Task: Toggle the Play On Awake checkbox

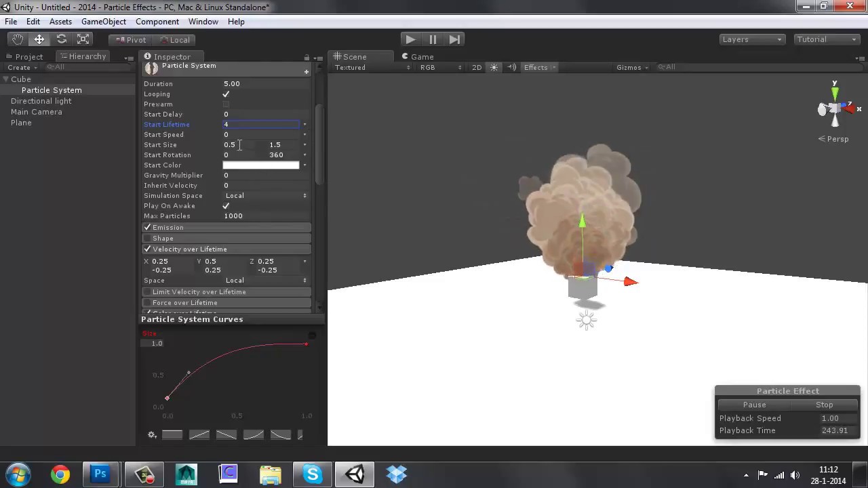Action: click(226, 206)
